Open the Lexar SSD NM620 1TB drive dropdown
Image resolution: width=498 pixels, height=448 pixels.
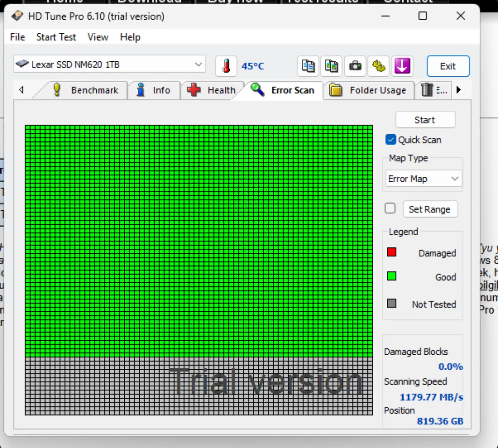109,64
